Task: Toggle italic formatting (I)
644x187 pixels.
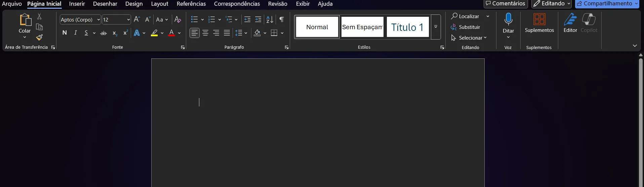Action: (76, 33)
